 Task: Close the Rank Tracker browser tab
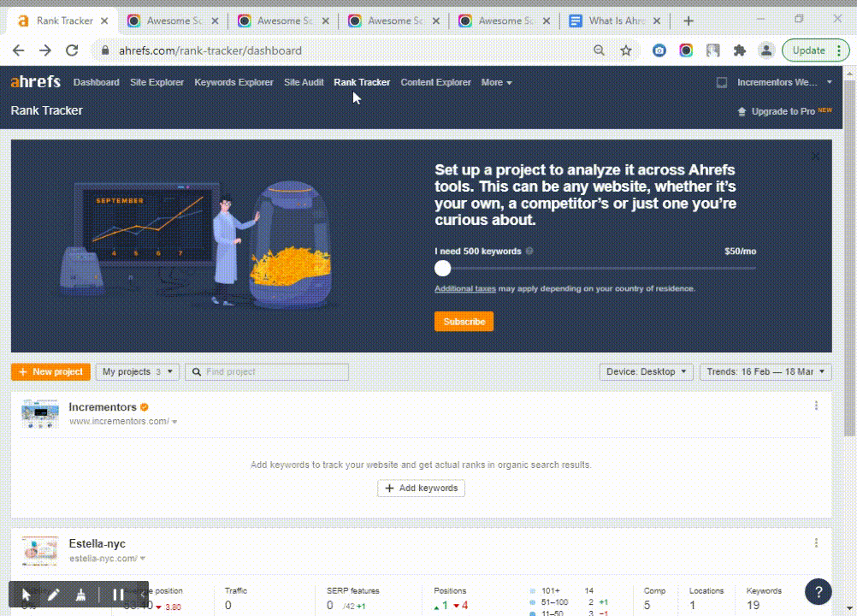[x=104, y=21]
